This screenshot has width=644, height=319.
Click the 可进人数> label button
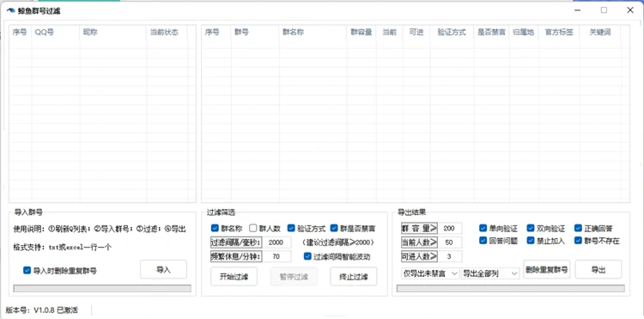419,256
